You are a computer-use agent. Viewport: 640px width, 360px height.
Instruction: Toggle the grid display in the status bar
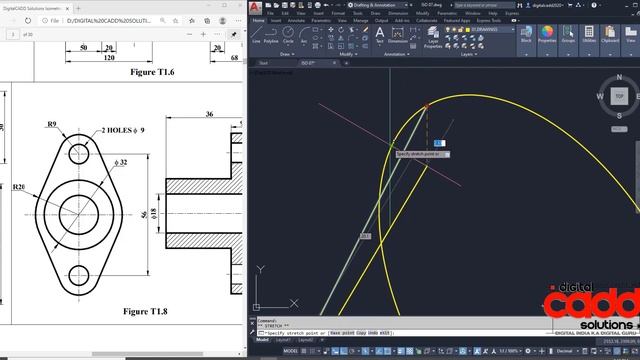pos(304,351)
